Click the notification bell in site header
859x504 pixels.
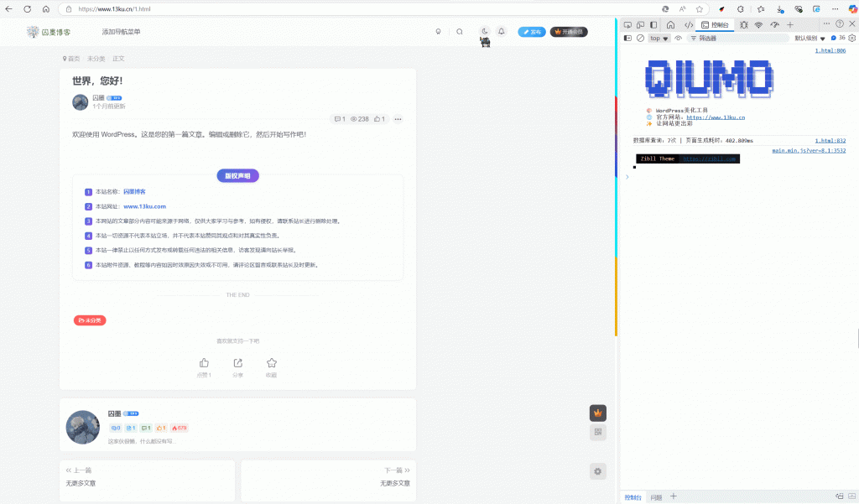(502, 32)
